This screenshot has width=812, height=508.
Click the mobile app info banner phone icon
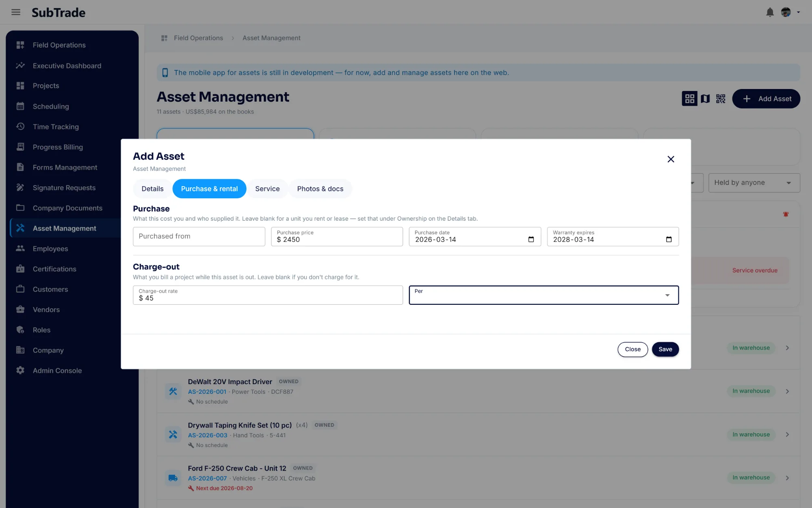coord(165,73)
